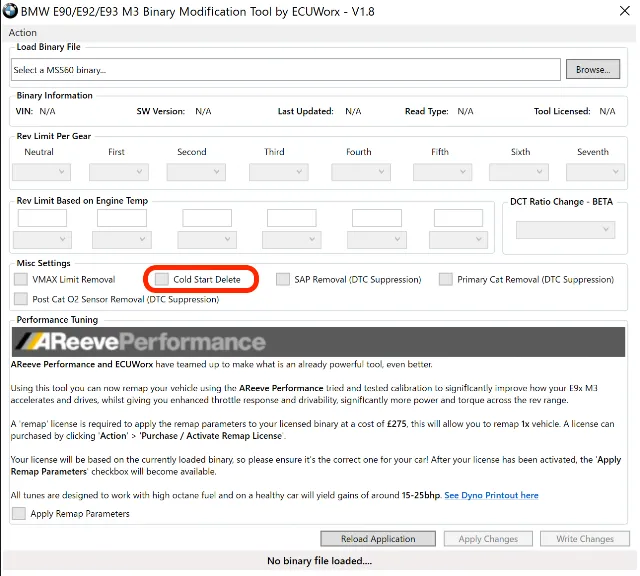Click the BMW logo icon in title bar
The height and width of the screenshot is (576, 640).
pos(10,11)
